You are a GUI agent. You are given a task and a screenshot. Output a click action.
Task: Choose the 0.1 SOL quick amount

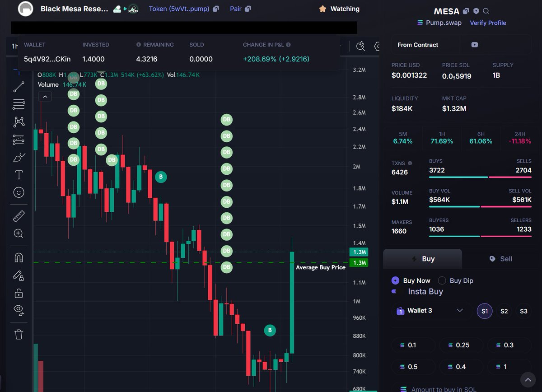[413, 345]
